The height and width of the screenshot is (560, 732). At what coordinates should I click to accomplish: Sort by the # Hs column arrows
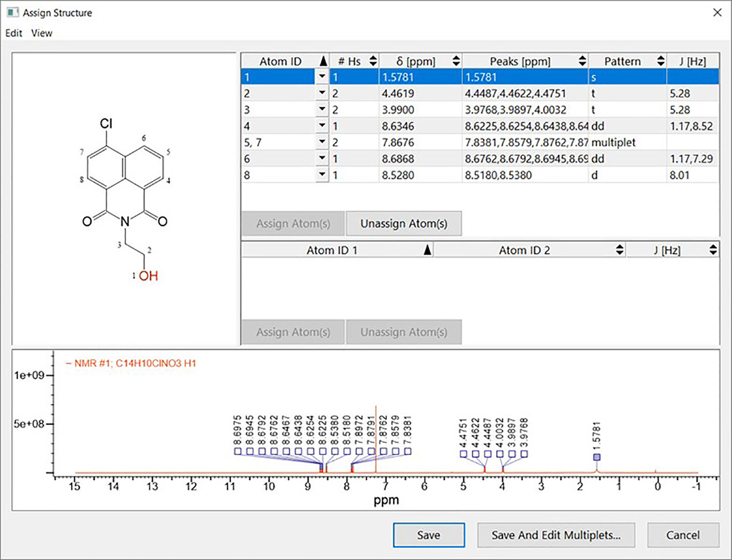(x=373, y=61)
